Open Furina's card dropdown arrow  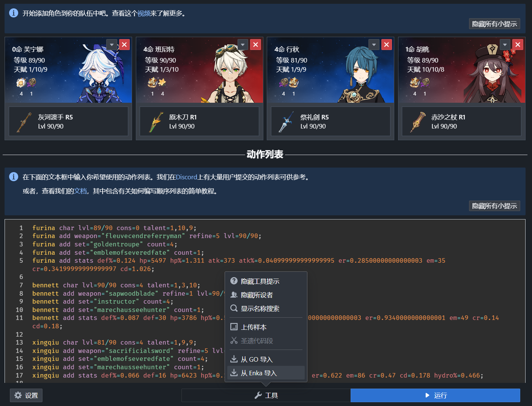click(112, 44)
